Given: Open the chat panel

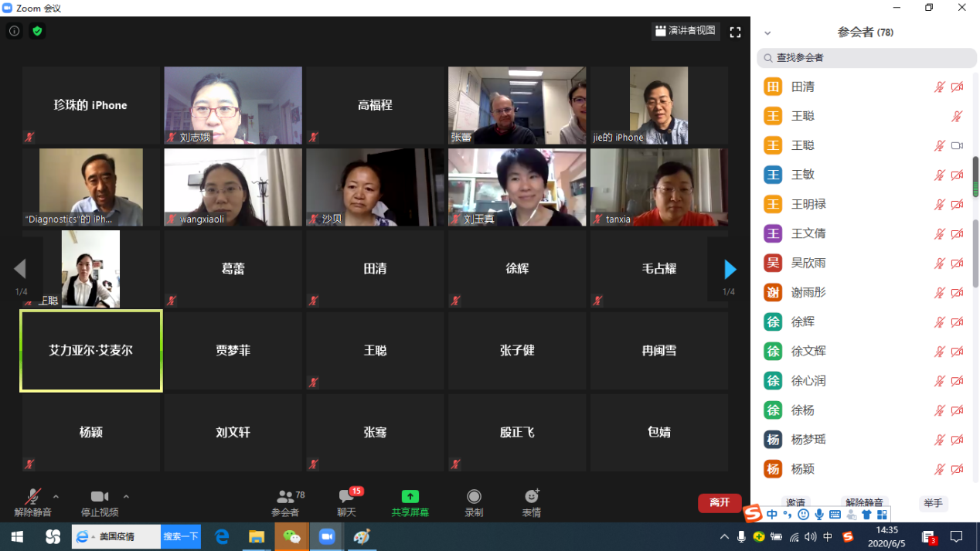Looking at the screenshot, I should [x=347, y=502].
